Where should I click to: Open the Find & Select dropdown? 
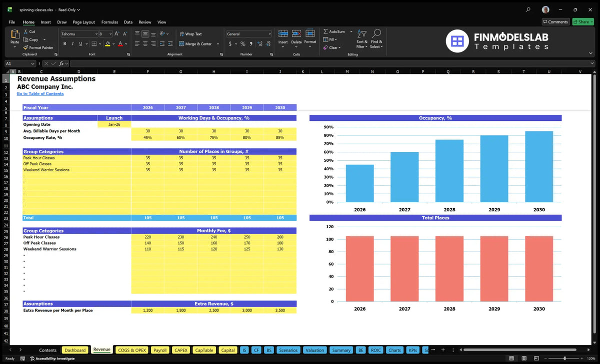(x=376, y=39)
